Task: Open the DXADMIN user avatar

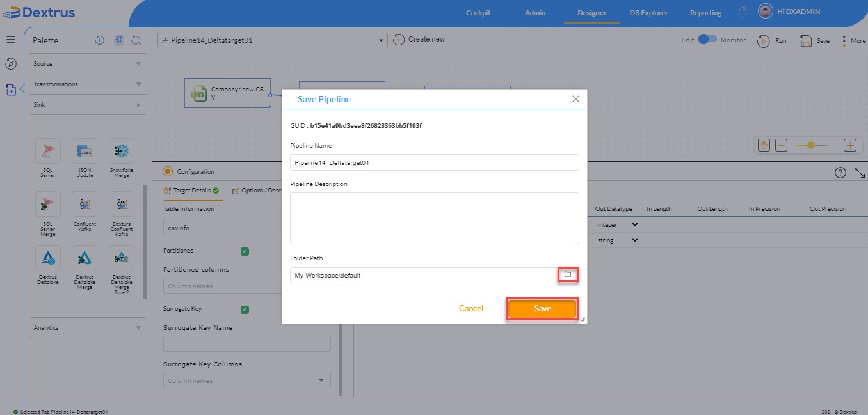Action: (x=765, y=12)
